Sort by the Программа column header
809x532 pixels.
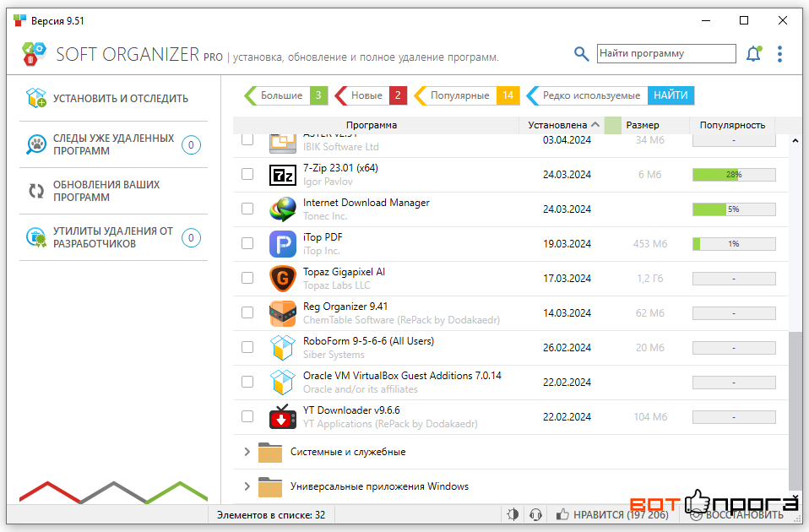point(372,125)
